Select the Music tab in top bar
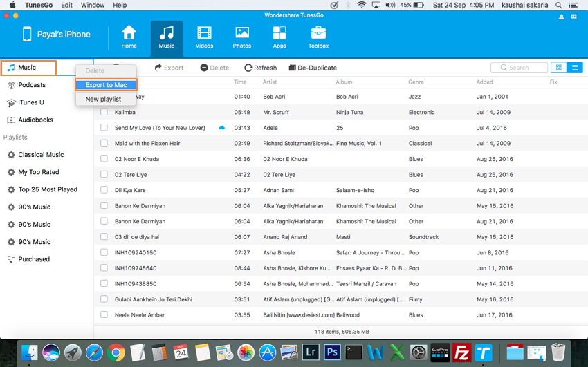This screenshot has width=588, height=367. [167, 37]
